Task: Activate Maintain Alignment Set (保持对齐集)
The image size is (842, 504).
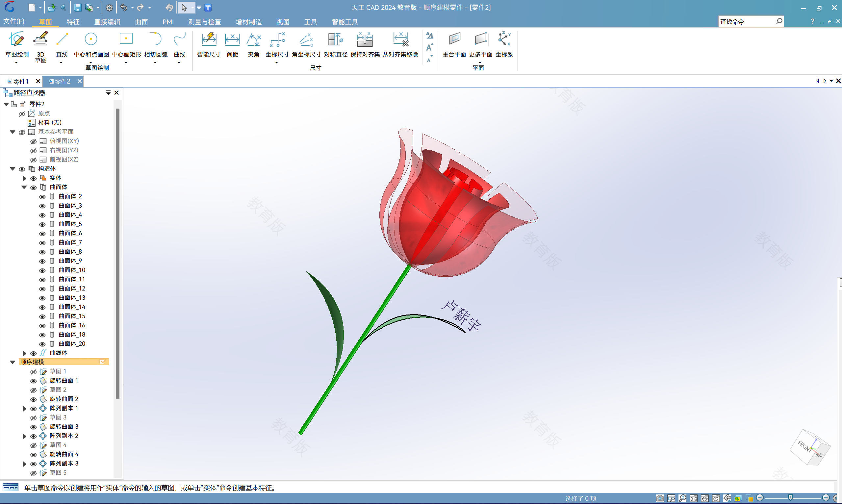Action: tap(365, 44)
